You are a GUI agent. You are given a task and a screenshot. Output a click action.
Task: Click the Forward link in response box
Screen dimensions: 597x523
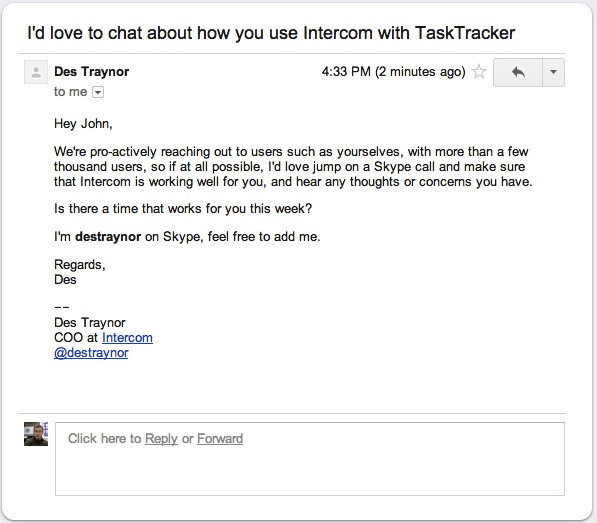[220, 438]
